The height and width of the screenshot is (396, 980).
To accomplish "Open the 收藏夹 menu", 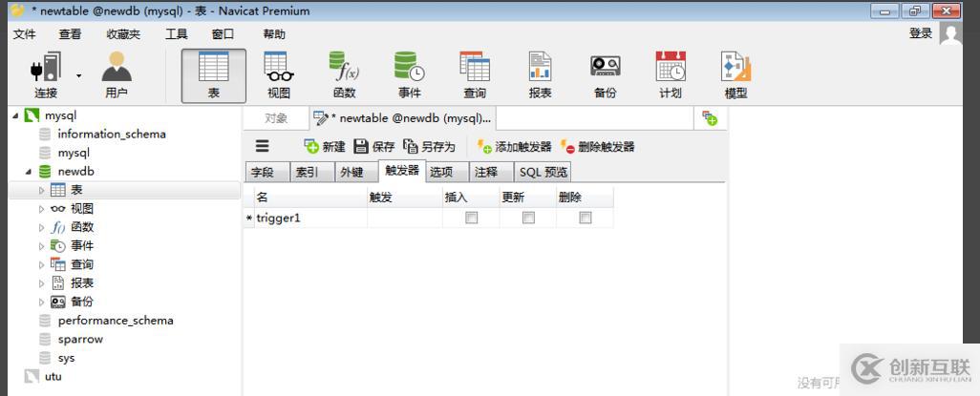I will pos(123,34).
